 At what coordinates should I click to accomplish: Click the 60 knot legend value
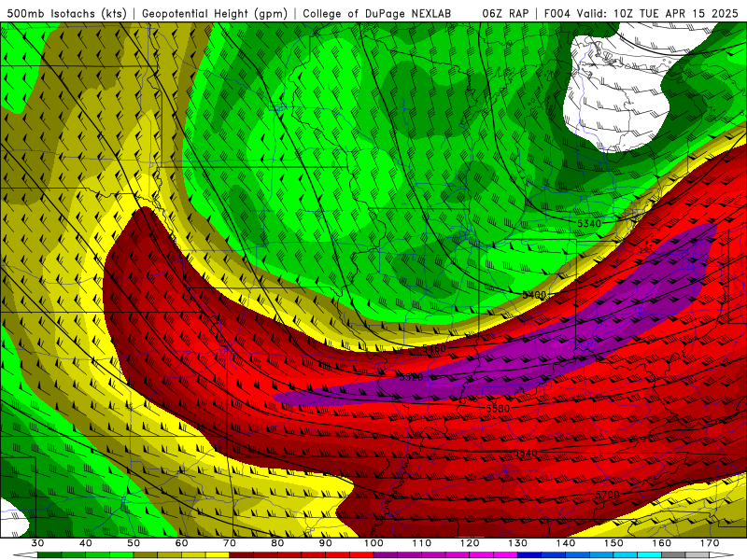181,543
